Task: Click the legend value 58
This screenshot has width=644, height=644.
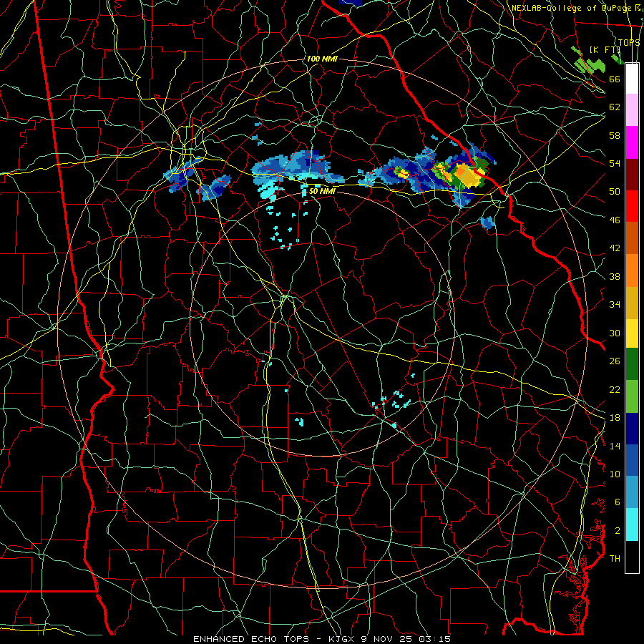Action: coord(615,135)
